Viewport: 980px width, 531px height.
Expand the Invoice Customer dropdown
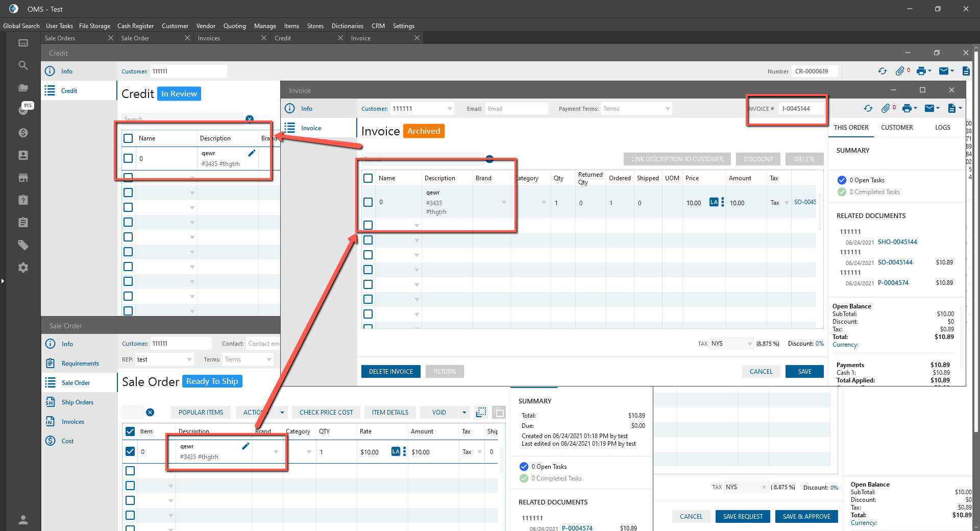[450, 109]
